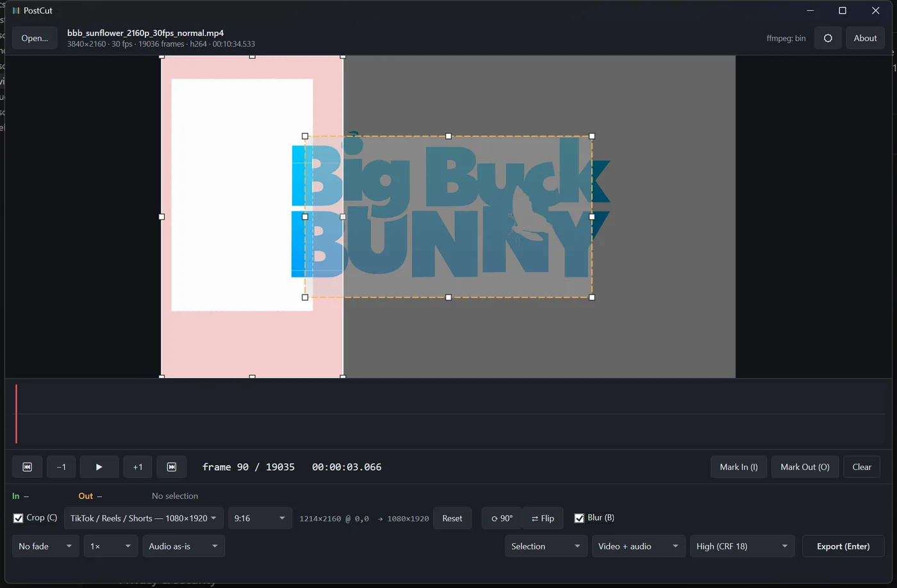Click bottom-middle handle of white crop frame
The image size is (897, 588).
[252, 377]
